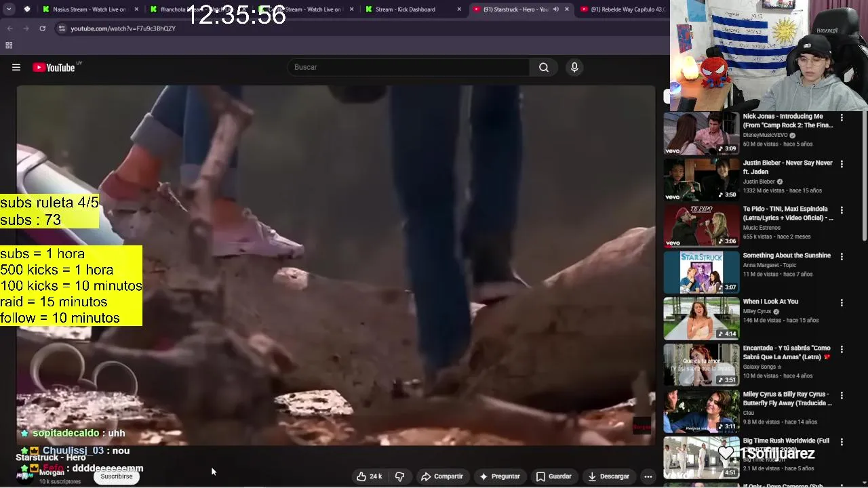Image resolution: width=868 pixels, height=488 pixels.
Task: Click the Justin Bieber channel name
Action: click(x=759, y=182)
